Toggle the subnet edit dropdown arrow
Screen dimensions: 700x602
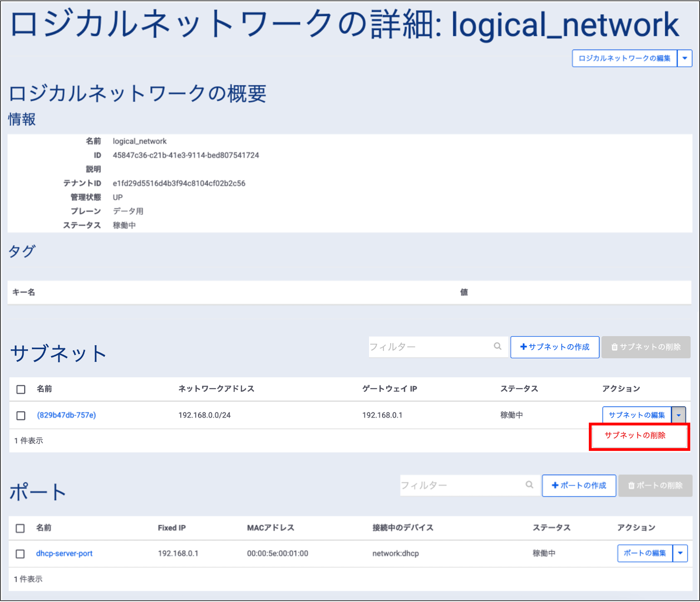pyautogui.click(x=678, y=415)
